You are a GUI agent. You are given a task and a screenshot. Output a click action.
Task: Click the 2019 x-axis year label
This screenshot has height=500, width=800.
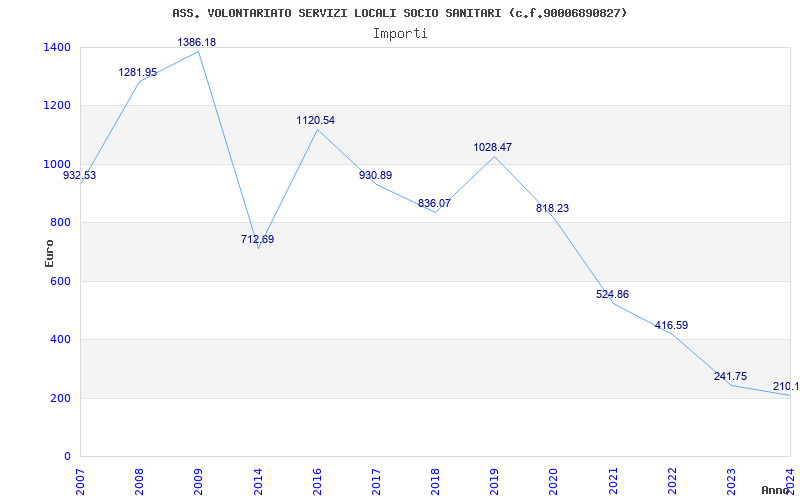(494, 481)
